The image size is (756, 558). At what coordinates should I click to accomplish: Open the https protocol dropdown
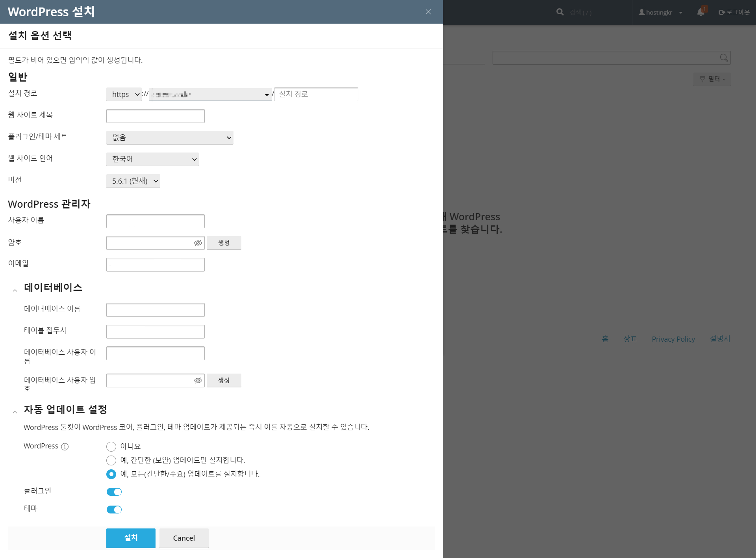click(124, 94)
